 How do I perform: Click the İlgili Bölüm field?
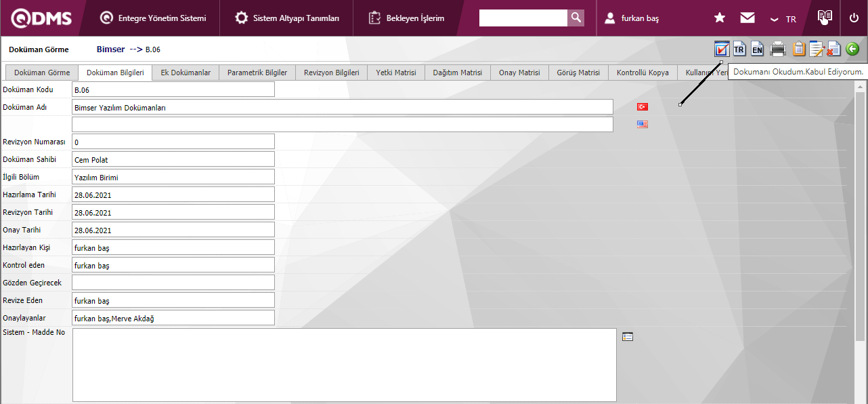point(173,177)
